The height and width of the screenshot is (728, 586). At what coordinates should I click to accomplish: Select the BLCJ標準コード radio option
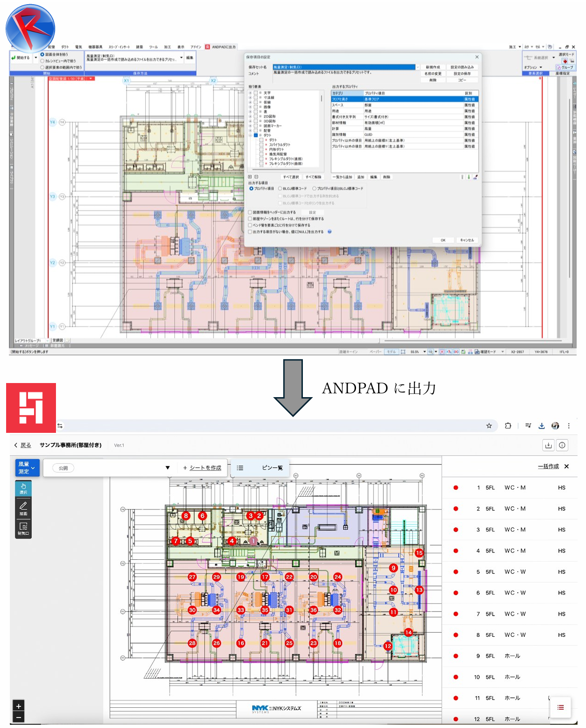click(280, 188)
